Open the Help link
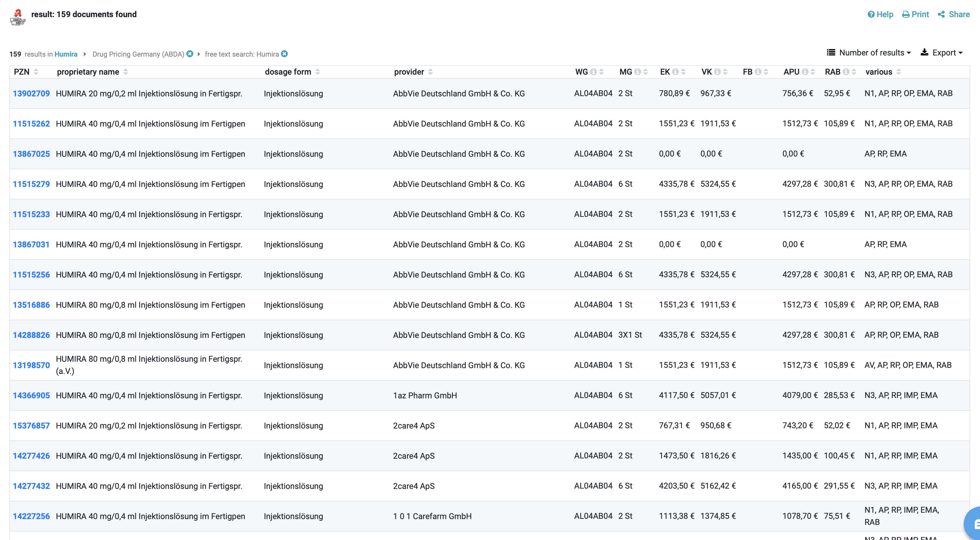This screenshot has width=980, height=540. click(x=880, y=15)
